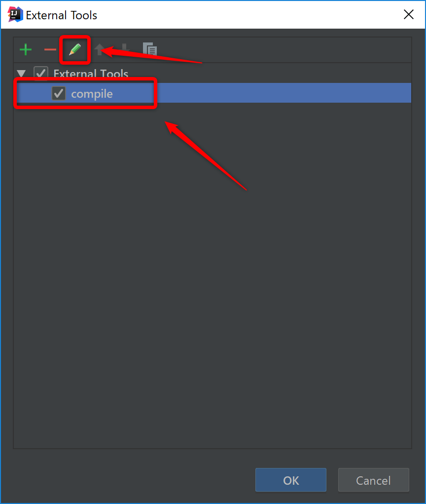426x504 pixels.
Task: Remove the selected tool with the minus icon
Action: (50, 49)
